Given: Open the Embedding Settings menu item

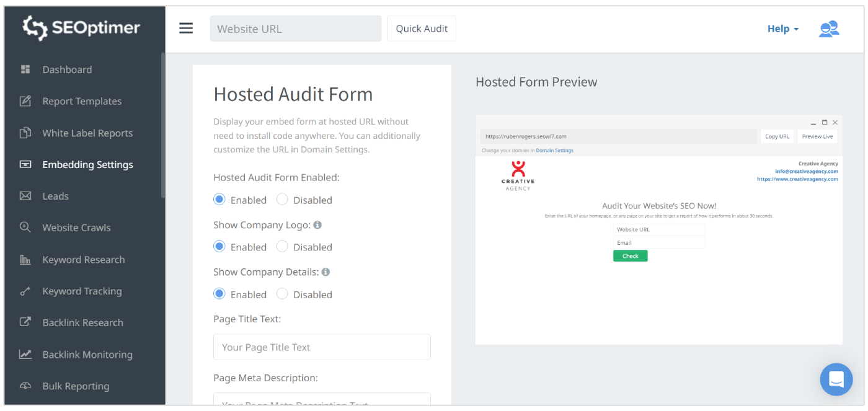Looking at the screenshot, I should point(87,164).
